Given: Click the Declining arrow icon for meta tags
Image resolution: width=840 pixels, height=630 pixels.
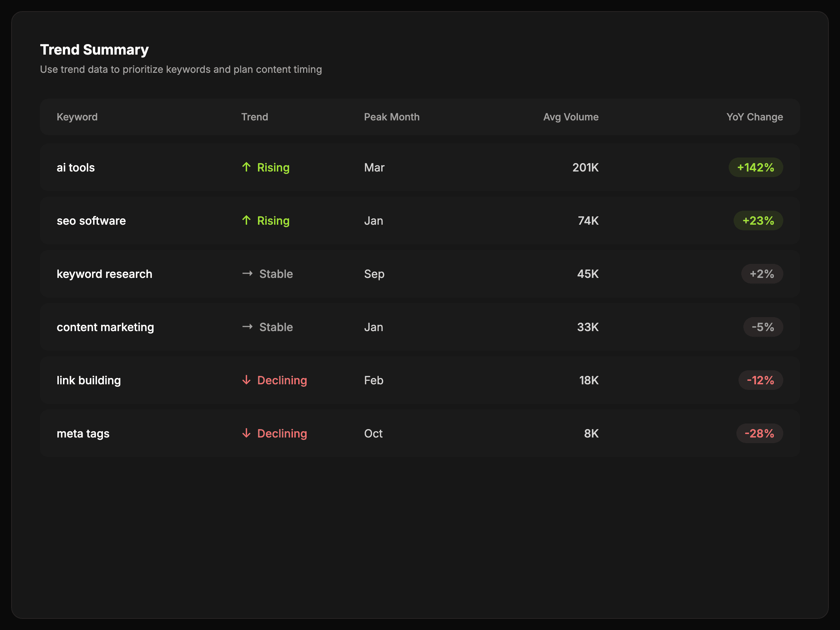Looking at the screenshot, I should click(x=246, y=433).
